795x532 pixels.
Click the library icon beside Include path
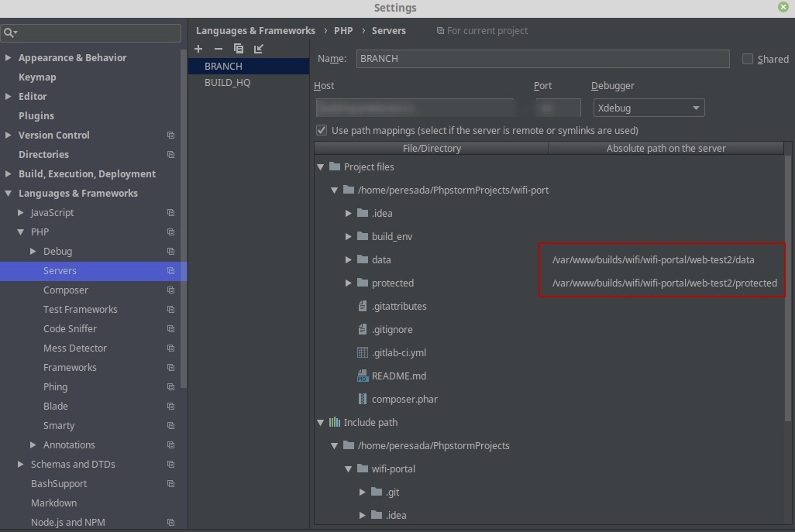[x=335, y=422]
